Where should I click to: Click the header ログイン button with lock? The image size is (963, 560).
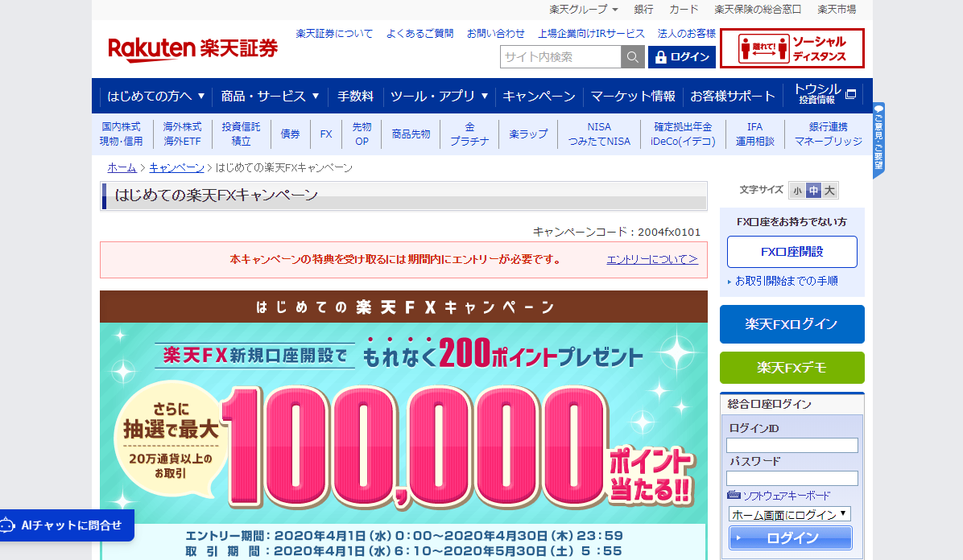pyautogui.click(x=682, y=57)
